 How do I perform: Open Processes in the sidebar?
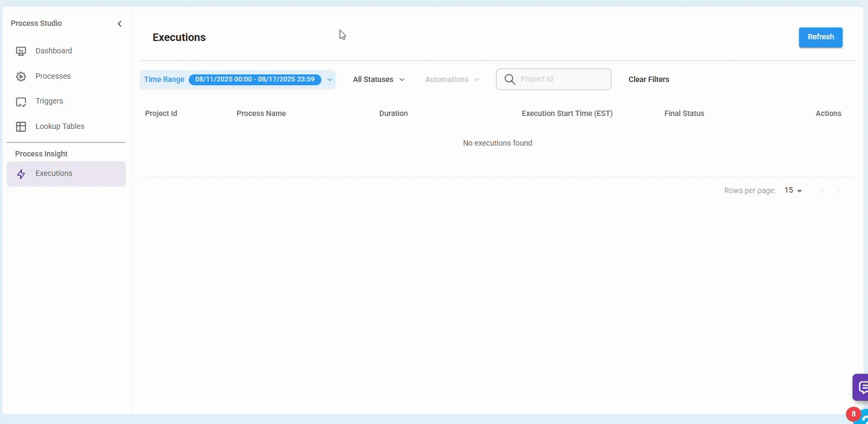(x=66, y=76)
